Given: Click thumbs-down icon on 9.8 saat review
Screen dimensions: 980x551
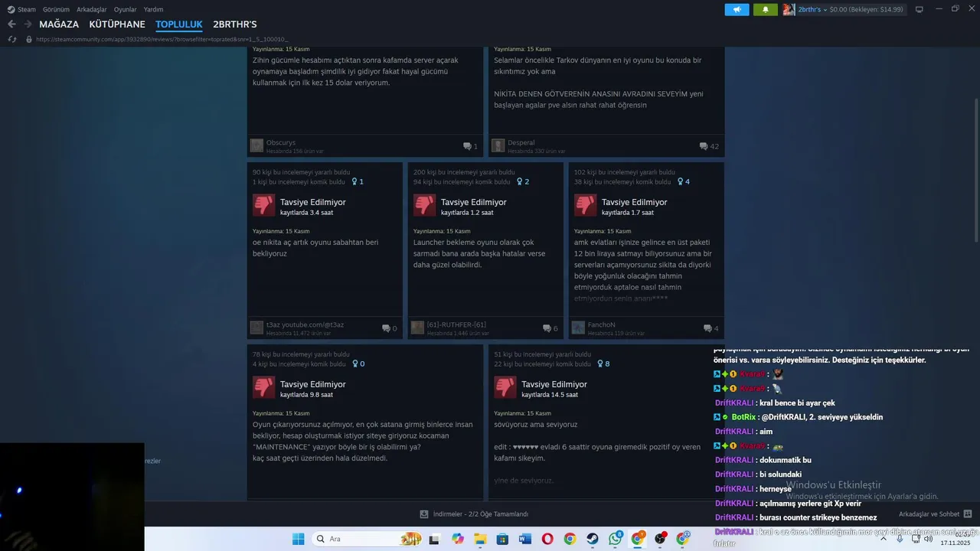Looking at the screenshot, I should [264, 387].
